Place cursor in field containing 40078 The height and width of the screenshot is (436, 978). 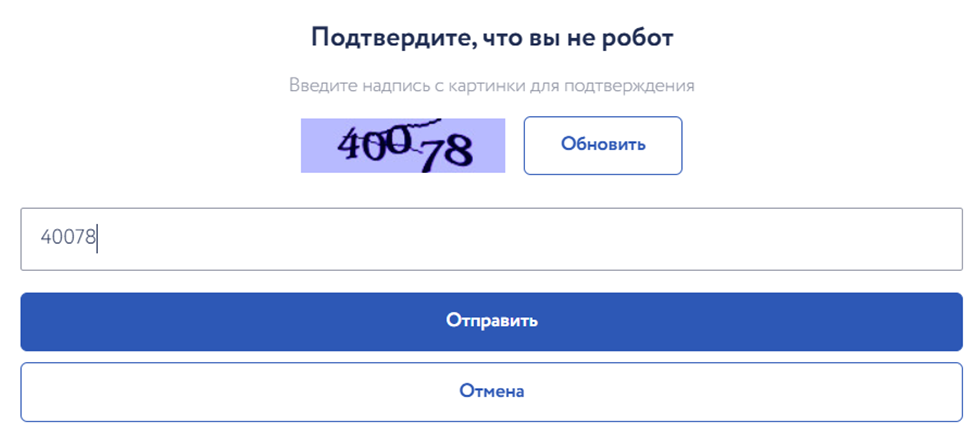click(x=491, y=239)
